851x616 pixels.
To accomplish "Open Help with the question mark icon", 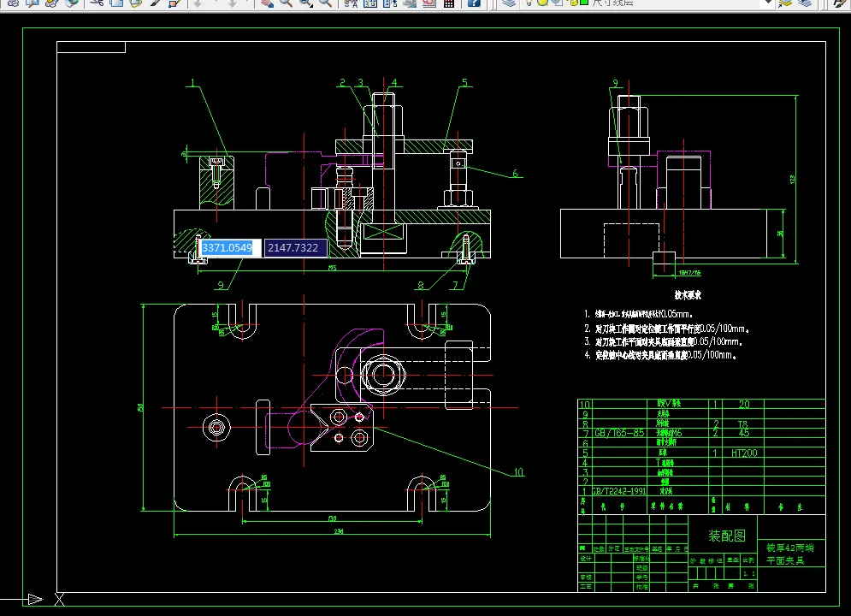I will [474, 3].
